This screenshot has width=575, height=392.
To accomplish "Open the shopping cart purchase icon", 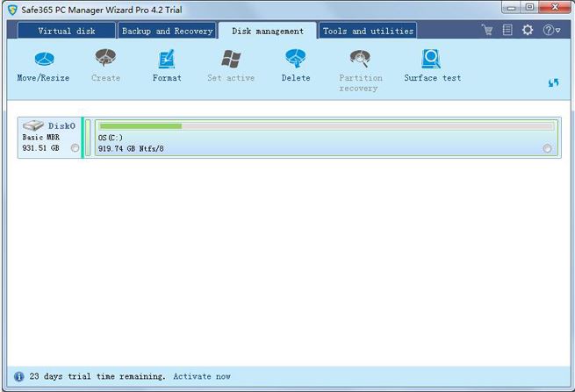I will [487, 31].
